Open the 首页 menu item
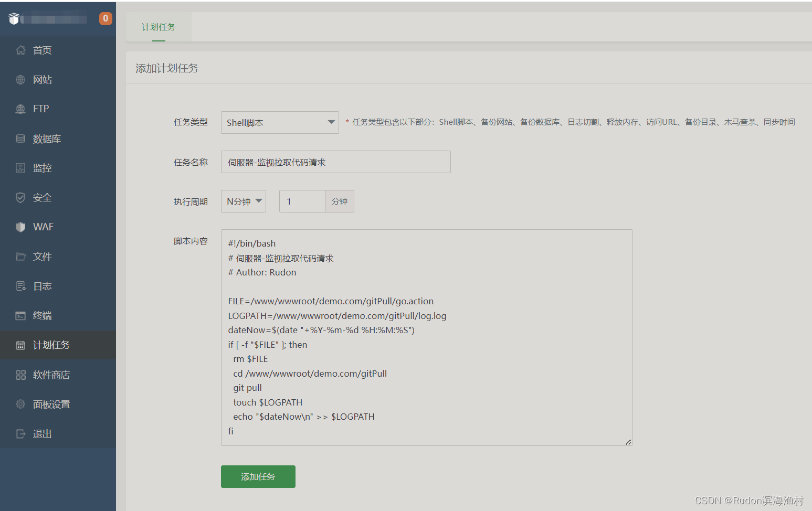This screenshot has width=812, height=511. pyautogui.click(x=58, y=50)
